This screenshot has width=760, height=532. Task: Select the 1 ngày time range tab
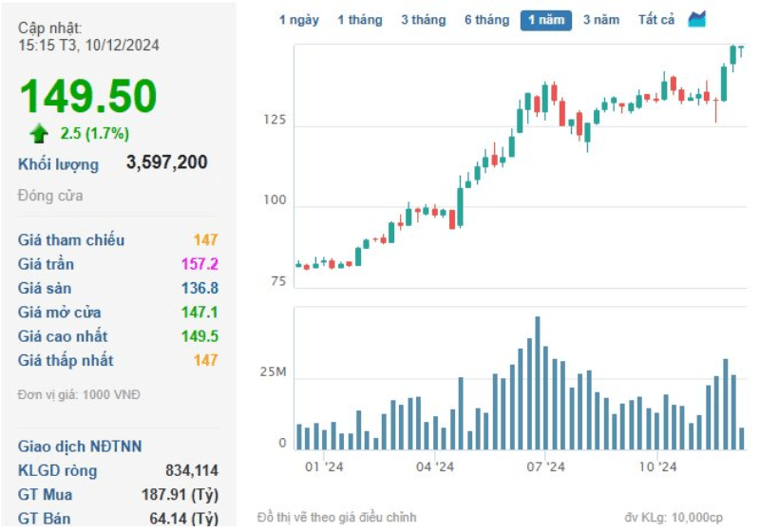tap(298, 20)
